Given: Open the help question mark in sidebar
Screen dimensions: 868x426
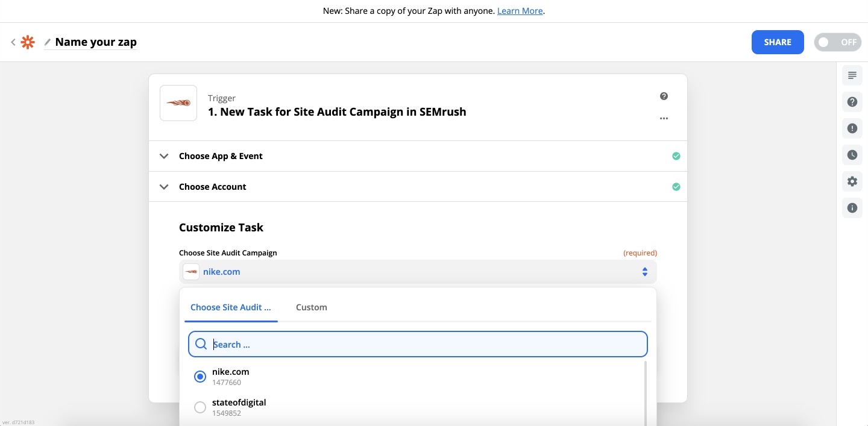Looking at the screenshot, I should [x=852, y=102].
